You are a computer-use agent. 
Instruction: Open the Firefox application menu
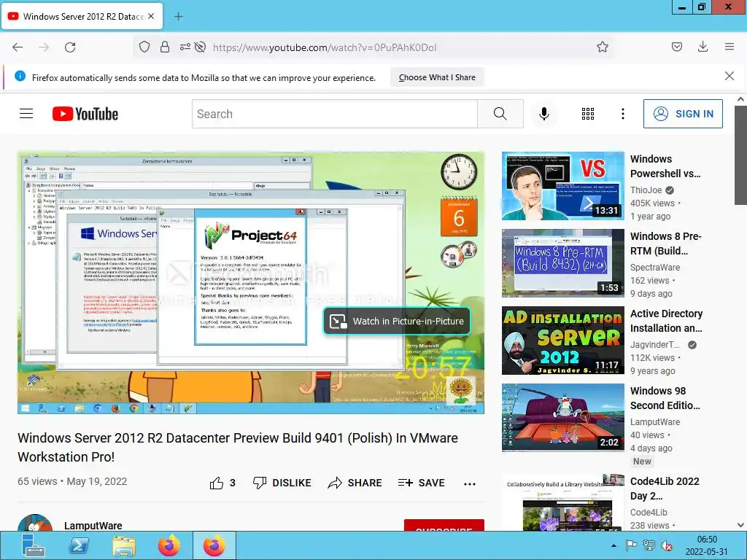click(x=729, y=47)
